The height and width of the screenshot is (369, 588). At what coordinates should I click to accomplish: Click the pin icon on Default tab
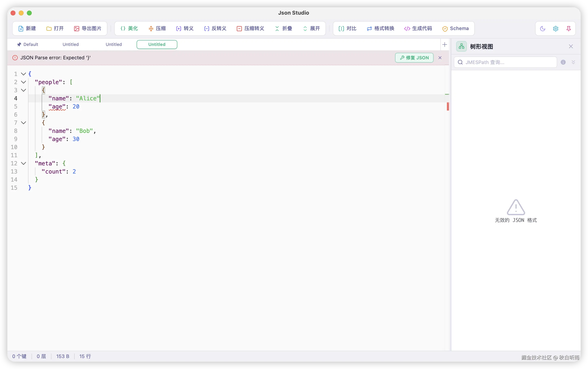pyautogui.click(x=19, y=44)
